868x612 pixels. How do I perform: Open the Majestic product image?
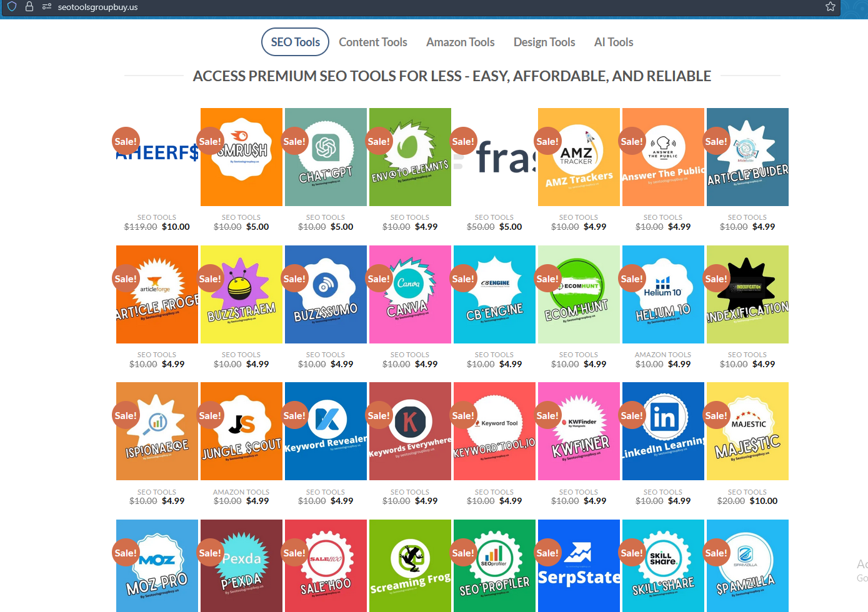[x=747, y=431]
